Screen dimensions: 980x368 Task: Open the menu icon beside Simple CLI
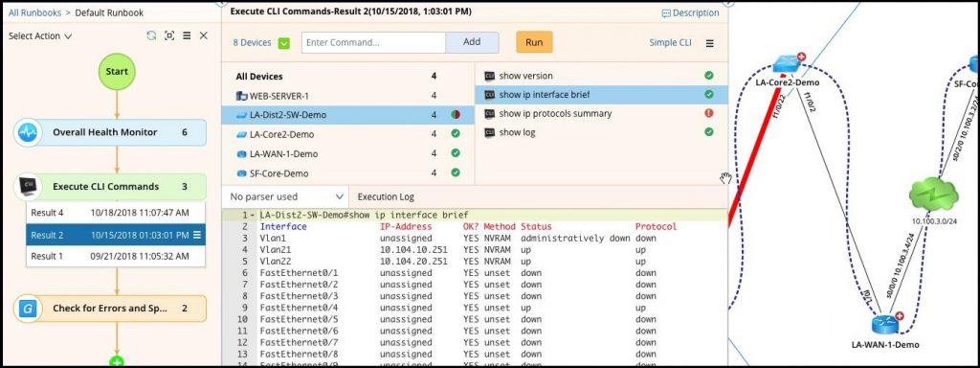pos(709,43)
